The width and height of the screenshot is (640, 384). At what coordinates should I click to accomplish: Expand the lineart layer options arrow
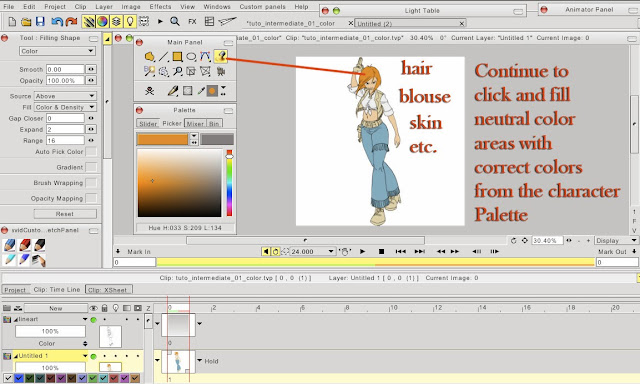coord(85,319)
